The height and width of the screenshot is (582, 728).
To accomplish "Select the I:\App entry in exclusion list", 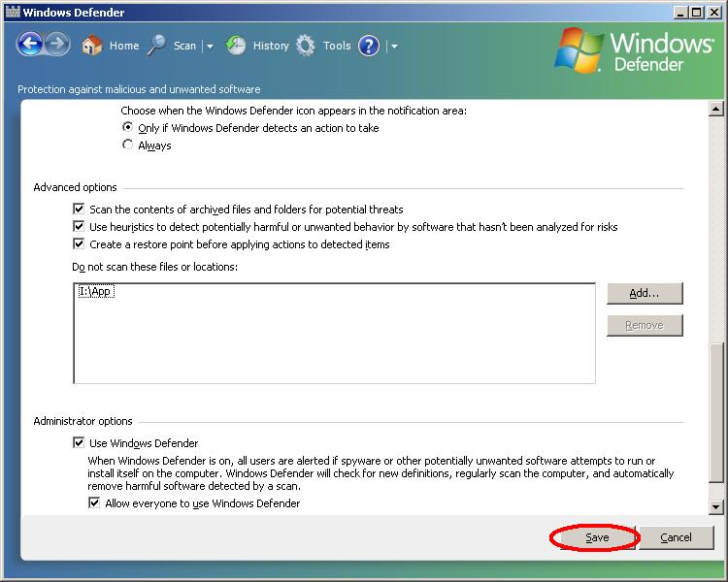I will pyautogui.click(x=97, y=291).
